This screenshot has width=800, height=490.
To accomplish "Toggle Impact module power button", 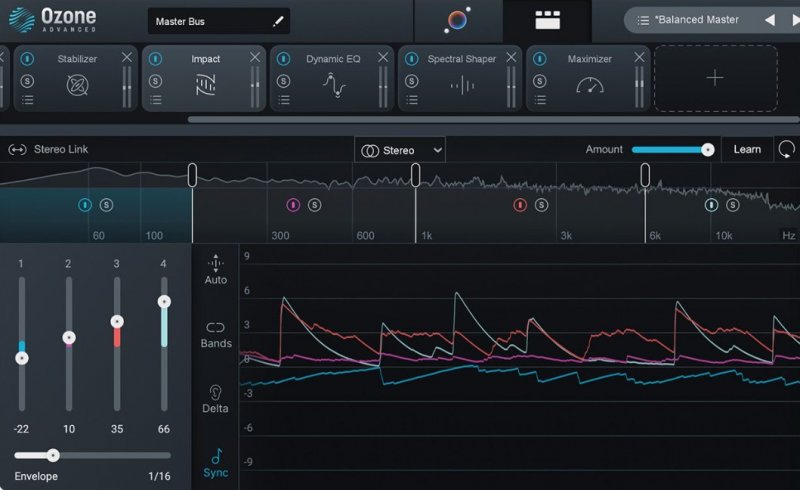I will [x=156, y=59].
